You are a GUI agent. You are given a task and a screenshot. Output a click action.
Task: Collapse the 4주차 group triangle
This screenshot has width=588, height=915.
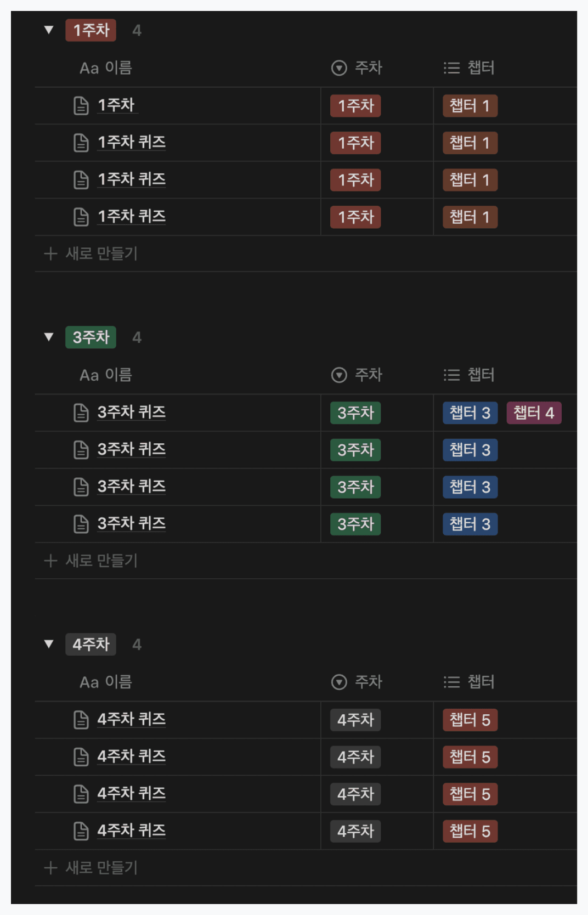[49, 644]
